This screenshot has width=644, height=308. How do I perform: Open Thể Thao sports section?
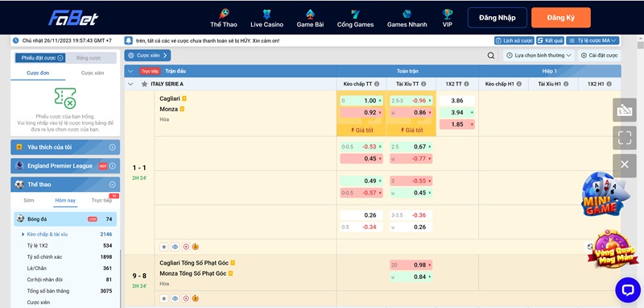[224, 18]
